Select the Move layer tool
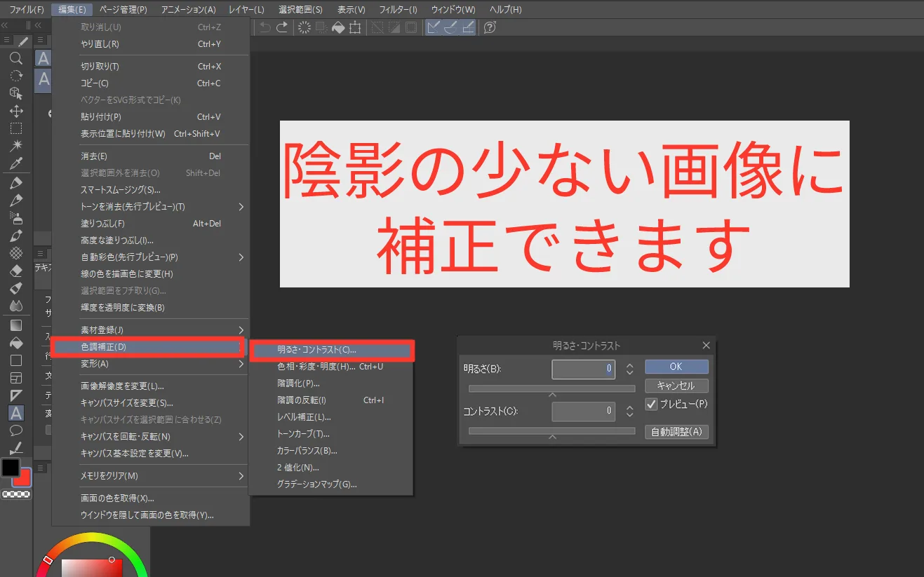Image resolution: width=924 pixels, height=577 pixels. point(16,111)
